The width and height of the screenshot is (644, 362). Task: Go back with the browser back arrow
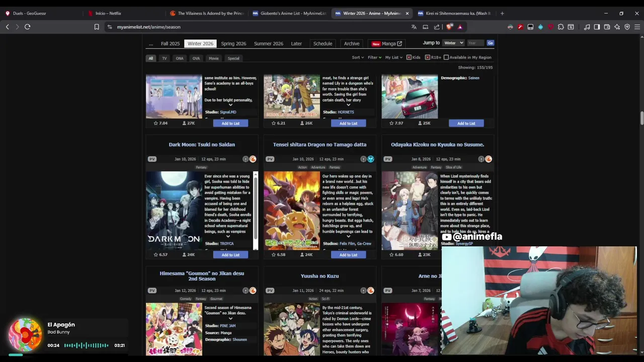pos(8,27)
